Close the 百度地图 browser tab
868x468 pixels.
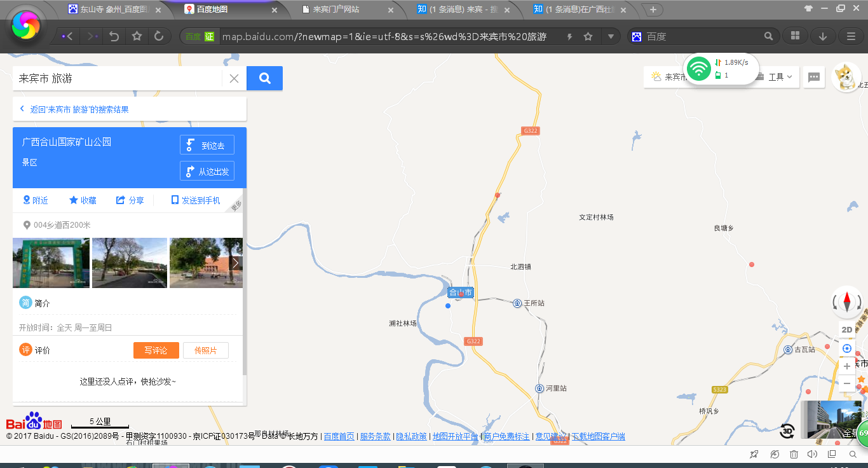pos(274,10)
